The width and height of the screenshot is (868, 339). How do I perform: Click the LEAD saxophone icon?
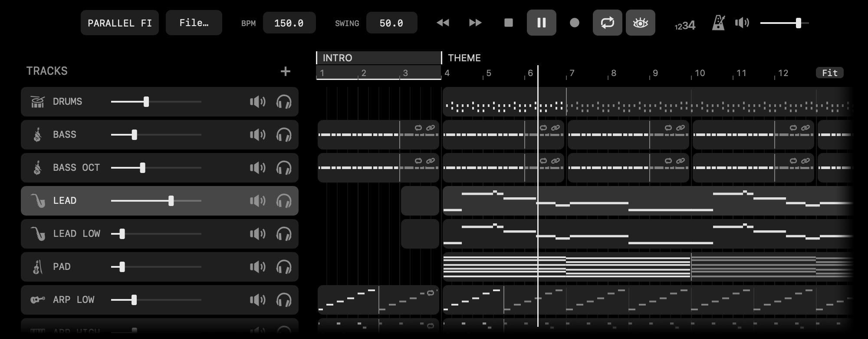click(38, 201)
